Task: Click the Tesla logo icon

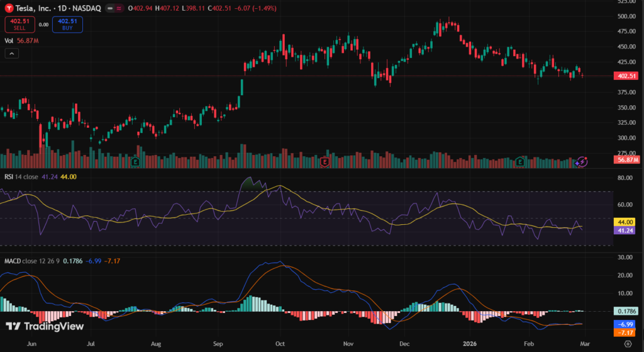Action: click(x=9, y=8)
